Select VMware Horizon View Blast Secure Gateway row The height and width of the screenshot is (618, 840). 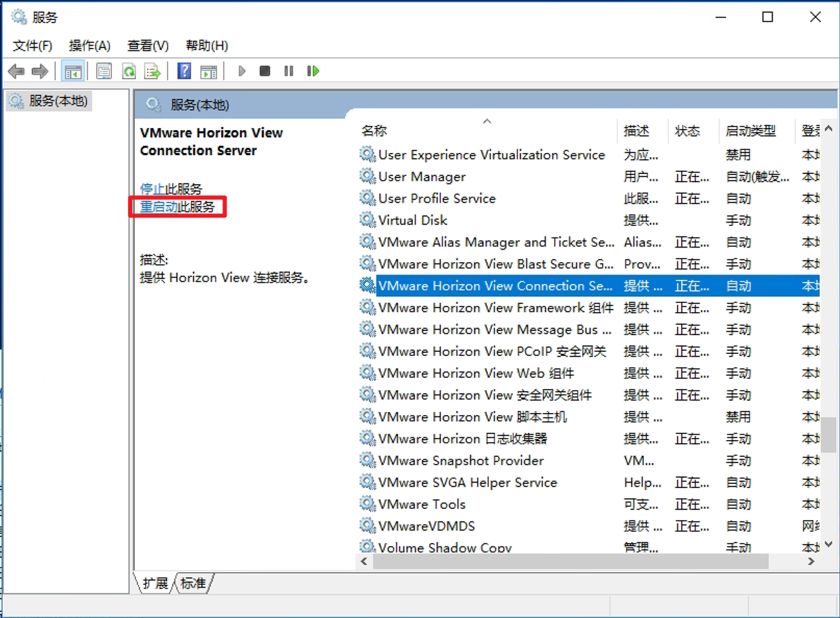point(589,264)
